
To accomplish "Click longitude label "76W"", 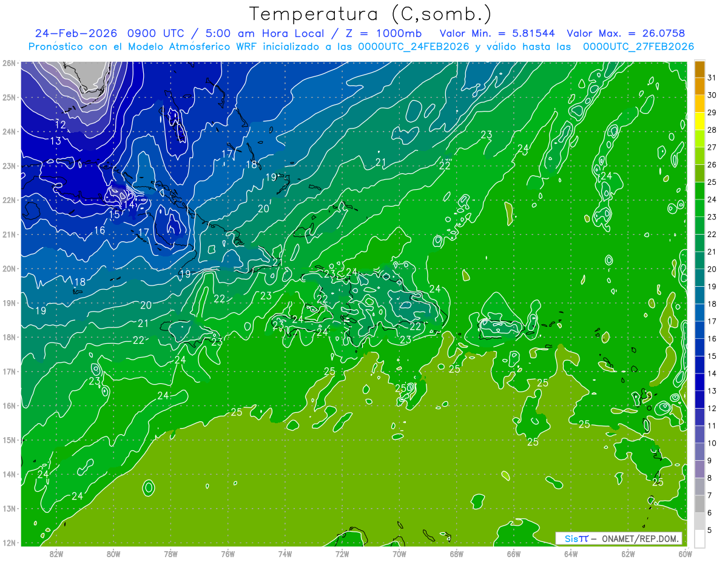I will pyautogui.click(x=227, y=554).
